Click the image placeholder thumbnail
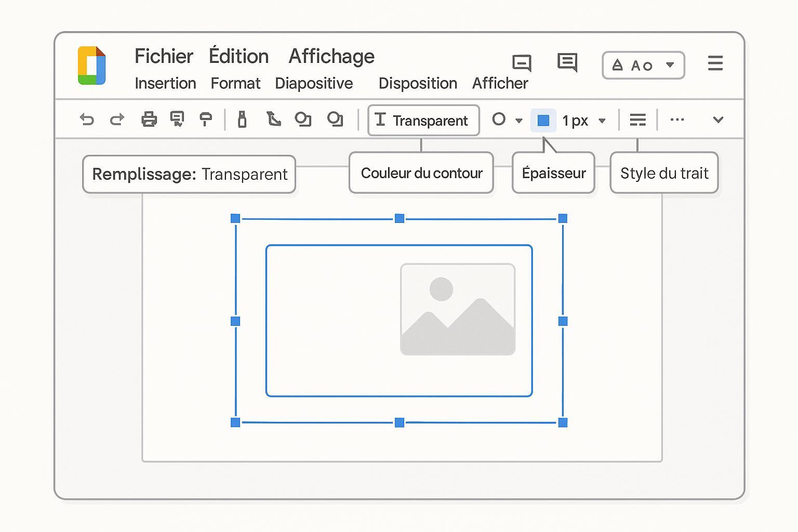Viewport: 798px width, 532px height. point(458,310)
